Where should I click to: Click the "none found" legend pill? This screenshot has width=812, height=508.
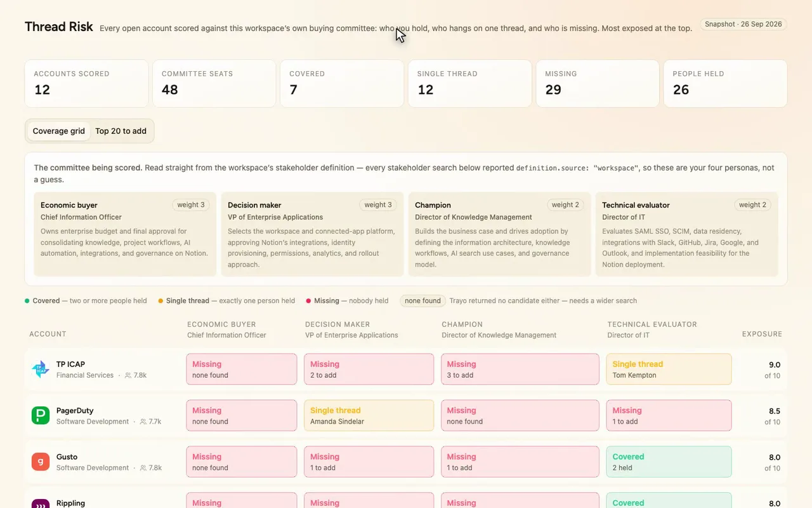pos(422,301)
